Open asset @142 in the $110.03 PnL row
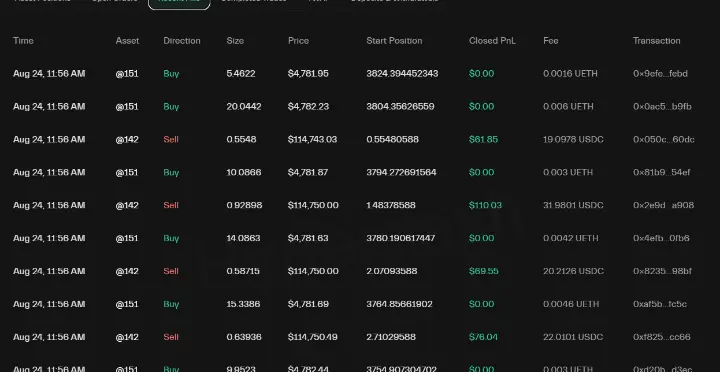Viewport: 720px width, 372px height. tap(127, 205)
